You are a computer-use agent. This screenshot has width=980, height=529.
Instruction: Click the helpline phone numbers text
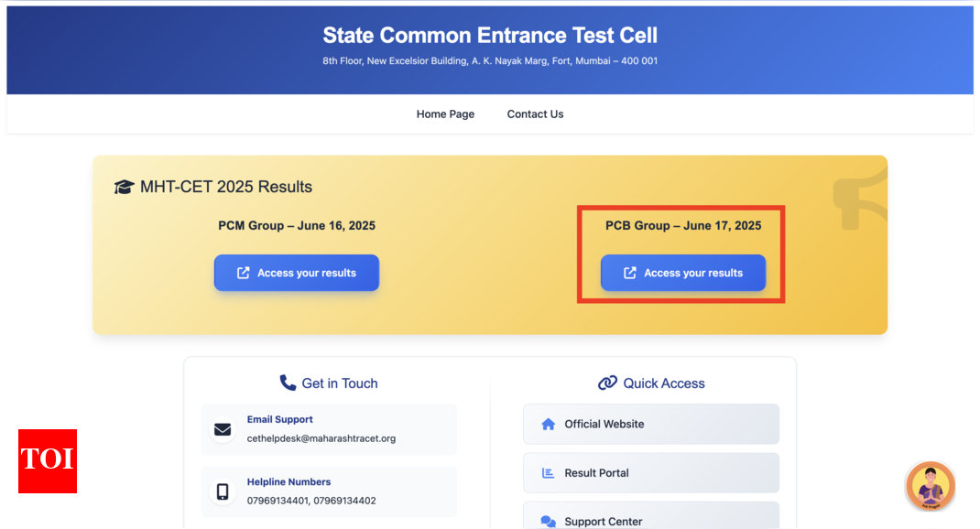pyautogui.click(x=311, y=501)
